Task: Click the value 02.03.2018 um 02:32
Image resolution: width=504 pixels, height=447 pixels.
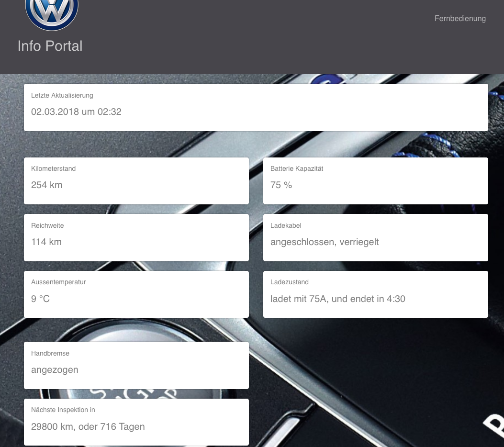Action: point(76,112)
